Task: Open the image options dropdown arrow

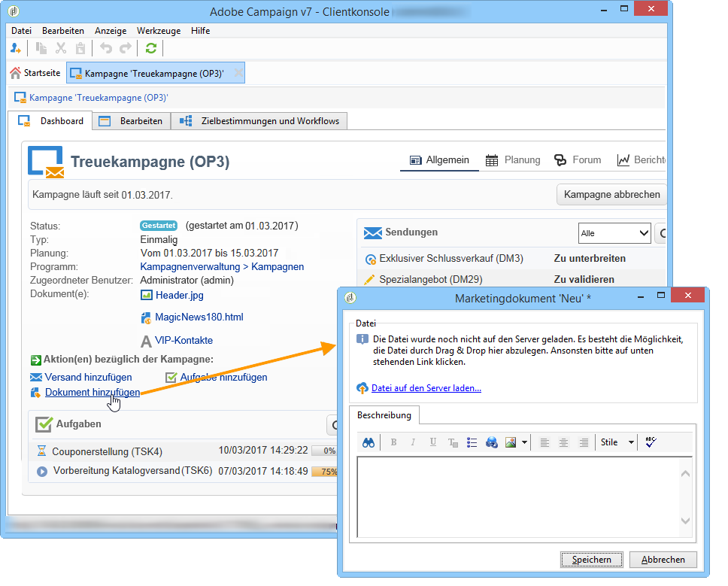Action: coord(524,442)
